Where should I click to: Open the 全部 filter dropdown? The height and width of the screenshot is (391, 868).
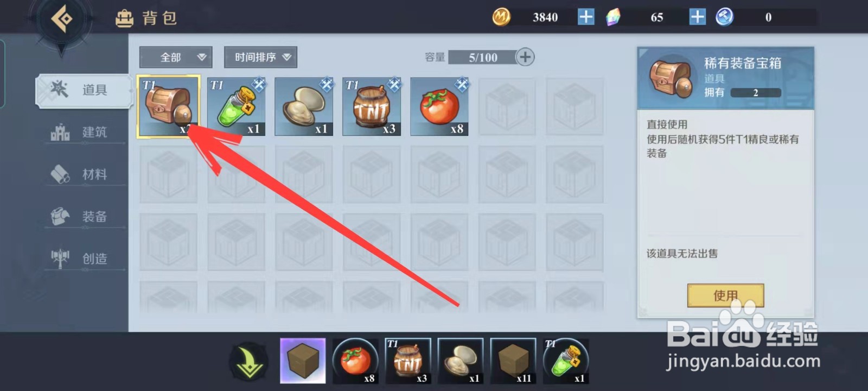(176, 57)
